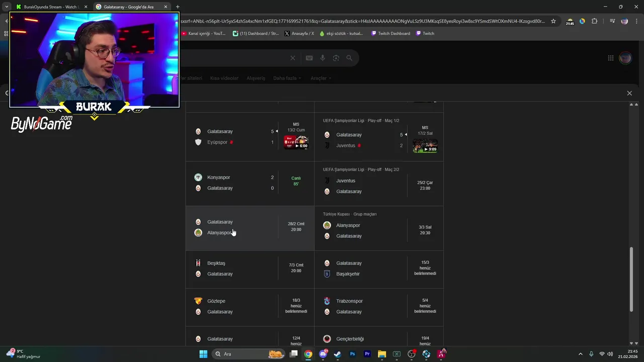Click scrollbar down arrow
The width and height of the screenshot is (644, 362).
pos(631,343)
